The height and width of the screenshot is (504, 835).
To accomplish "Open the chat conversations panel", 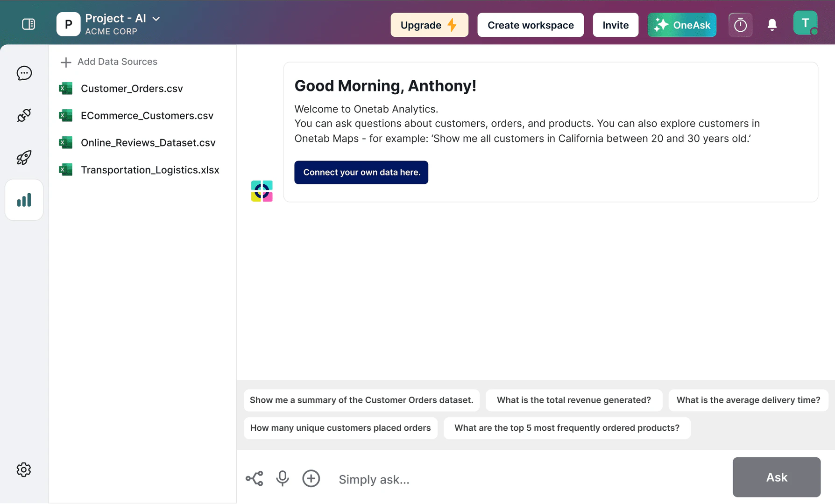I will point(24,73).
